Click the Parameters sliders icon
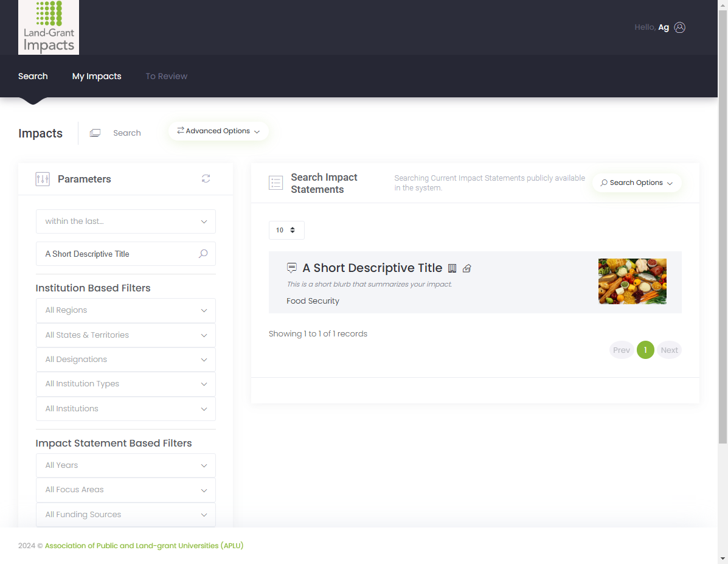This screenshot has height=564, width=728. 43,179
